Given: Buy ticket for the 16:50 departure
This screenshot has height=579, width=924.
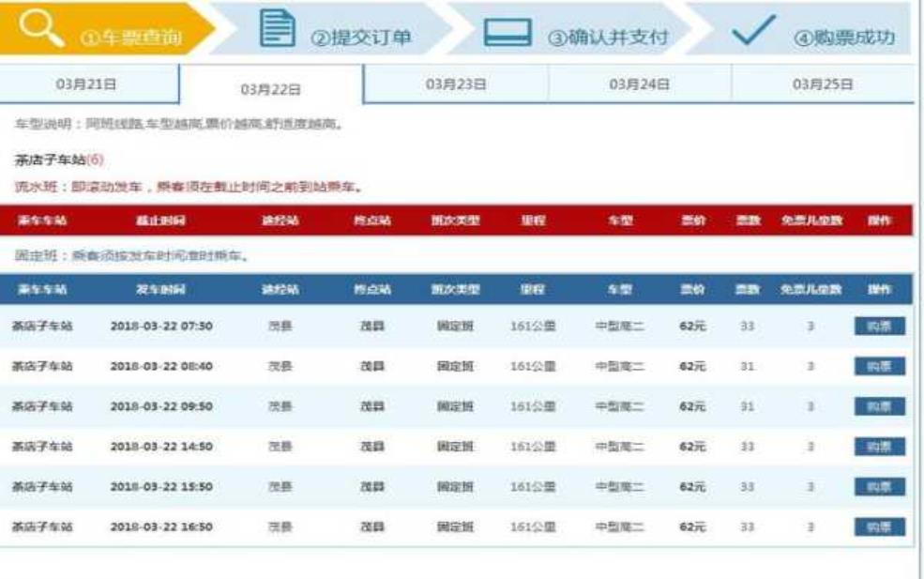Looking at the screenshot, I should point(880,526).
